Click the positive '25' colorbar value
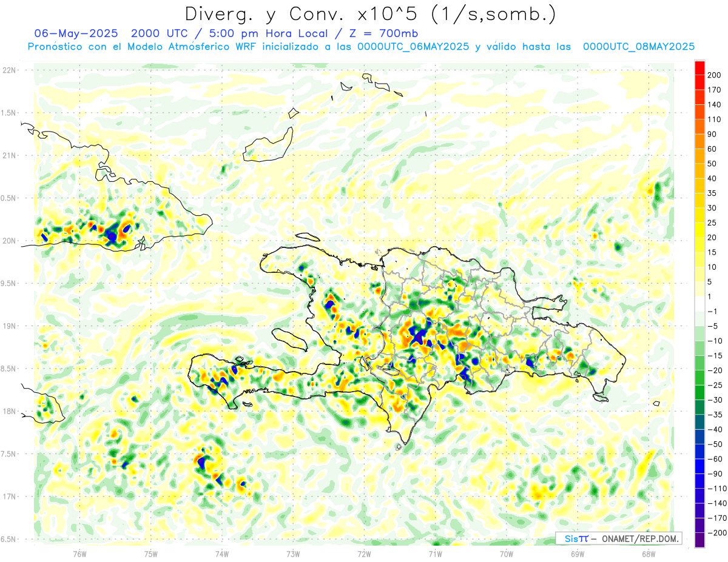728x562 pixels. click(x=712, y=223)
